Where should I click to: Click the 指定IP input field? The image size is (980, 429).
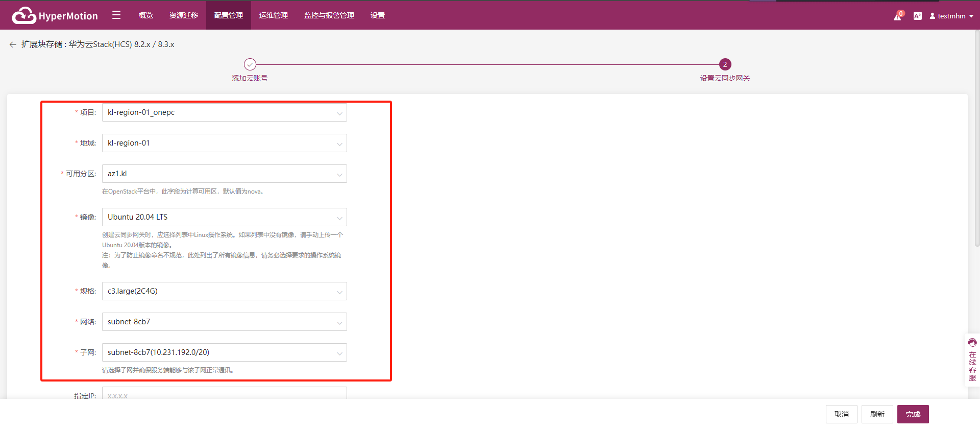tap(225, 393)
